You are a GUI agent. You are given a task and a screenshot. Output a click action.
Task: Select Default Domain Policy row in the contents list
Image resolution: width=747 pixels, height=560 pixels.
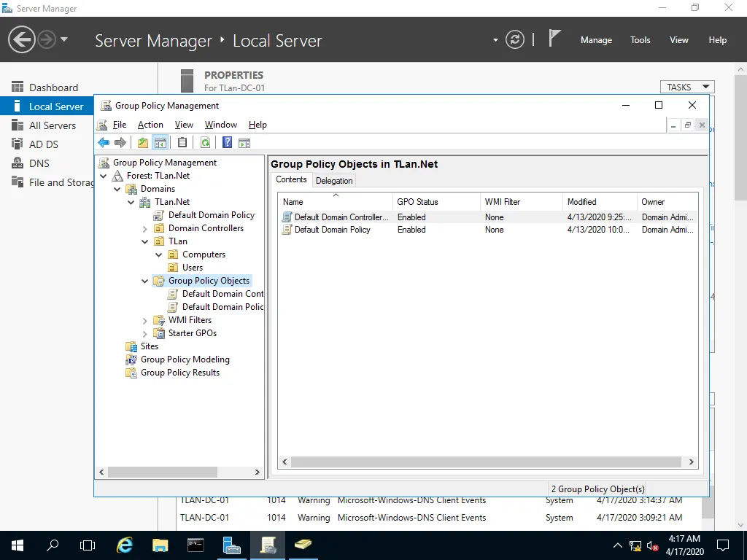(x=488, y=230)
